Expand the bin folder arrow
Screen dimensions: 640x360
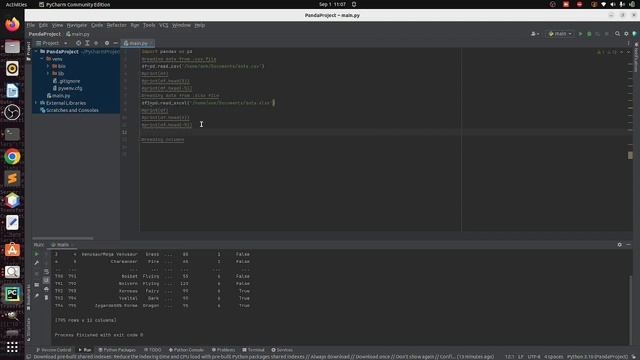tap(48, 66)
